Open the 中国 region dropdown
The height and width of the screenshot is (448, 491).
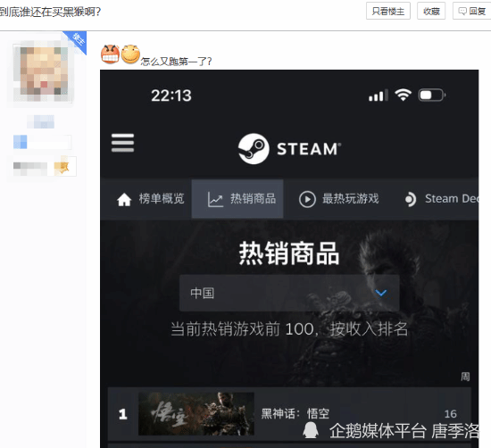(x=289, y=293)
